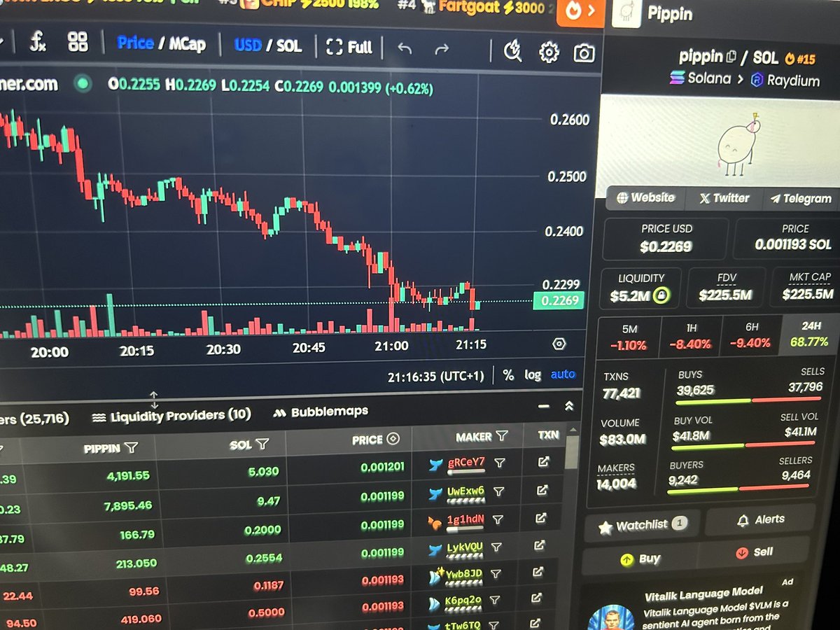Select the 24H performance tab
840x630 pixels.
(811, 334)
